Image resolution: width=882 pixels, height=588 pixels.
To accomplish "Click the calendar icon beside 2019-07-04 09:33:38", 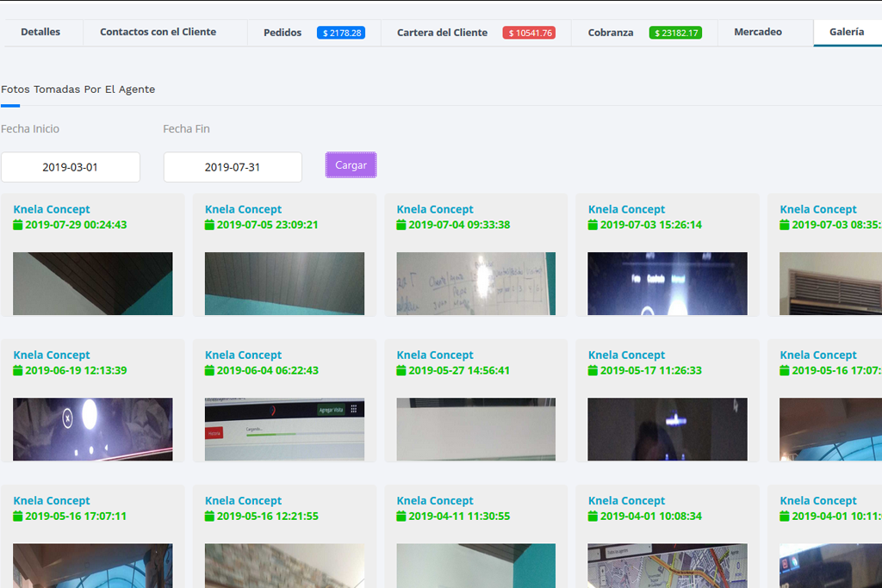I will click(x=401, y=225).
